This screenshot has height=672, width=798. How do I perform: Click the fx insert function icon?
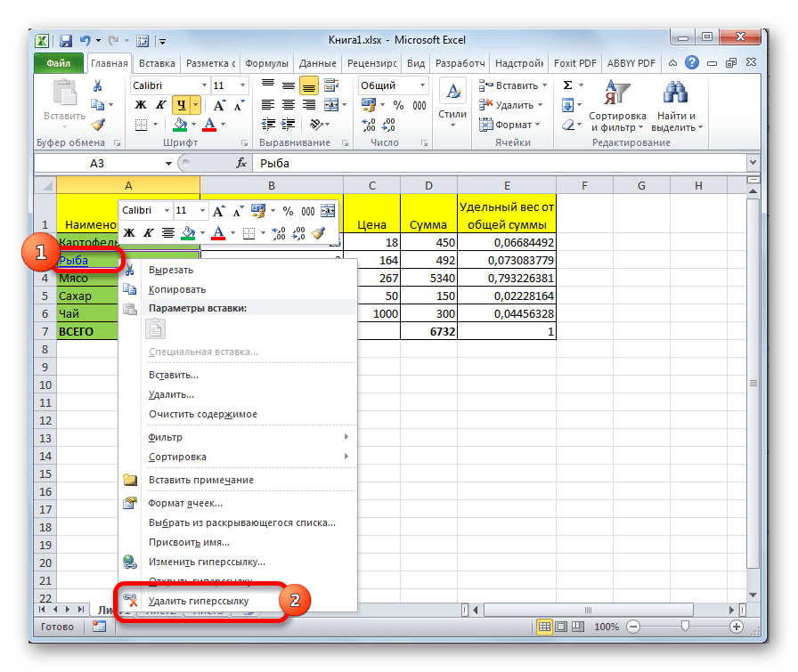pyautogui.click(x=240, y=164)
